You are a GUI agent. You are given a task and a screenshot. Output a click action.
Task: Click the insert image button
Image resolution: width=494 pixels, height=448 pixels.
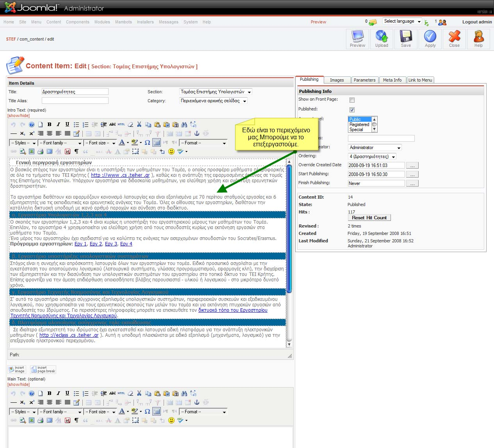pyautogui.click(x=17, y=370)
